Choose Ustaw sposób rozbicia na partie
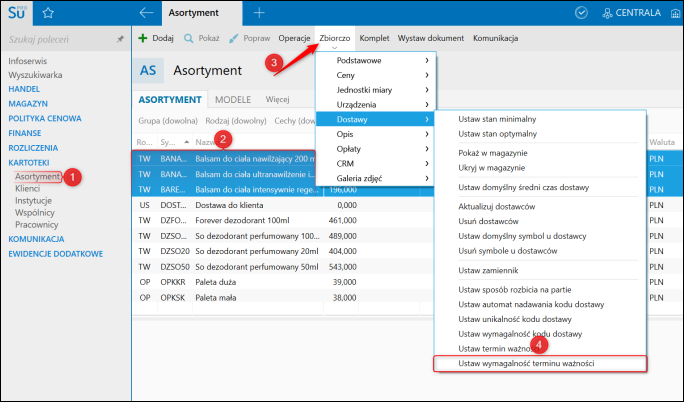This screenshot has width=684, height=402. pyautogui.click(x=514, y=290)
